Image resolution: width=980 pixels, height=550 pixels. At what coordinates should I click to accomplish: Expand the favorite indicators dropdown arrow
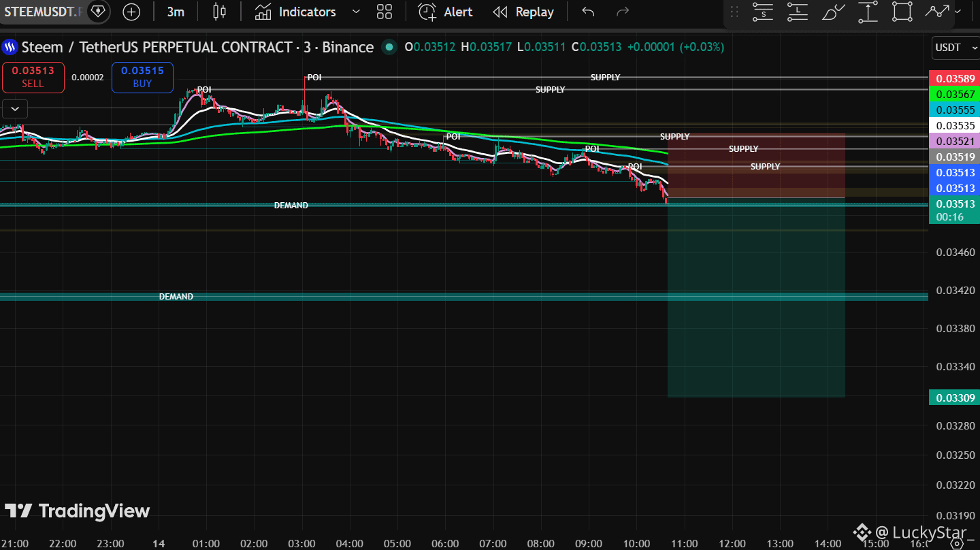tap(357, 12)
